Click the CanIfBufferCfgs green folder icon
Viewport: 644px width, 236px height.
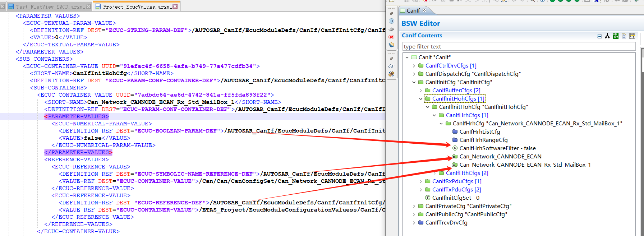coord(428,90)
